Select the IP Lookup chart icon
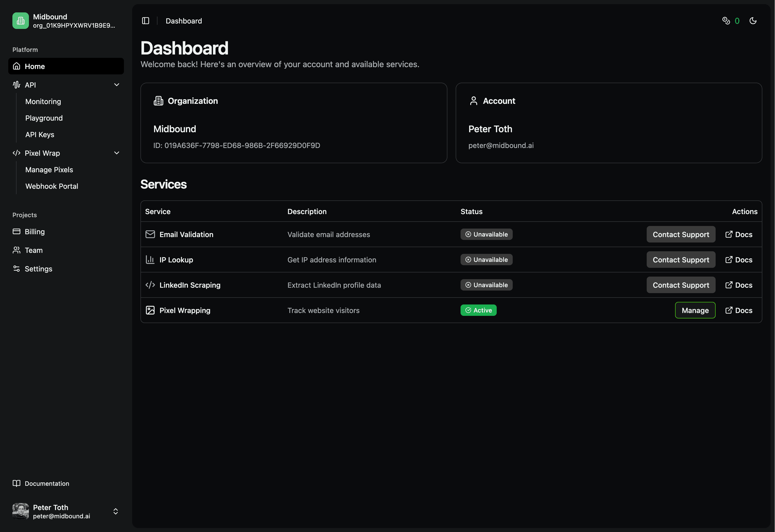The height and width of the screenshot is (532, 775). pos(150,260)
